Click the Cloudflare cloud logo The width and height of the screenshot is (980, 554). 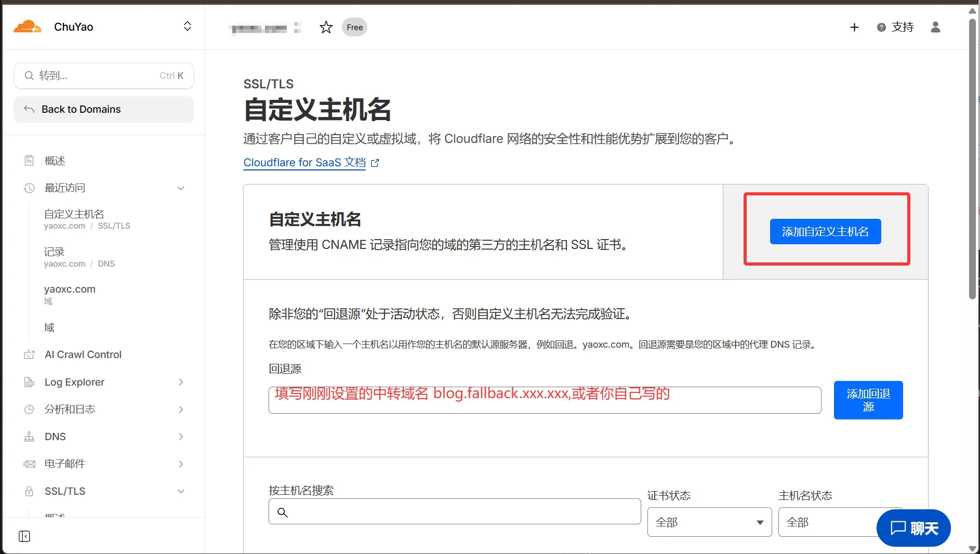(x=27, y=27)
